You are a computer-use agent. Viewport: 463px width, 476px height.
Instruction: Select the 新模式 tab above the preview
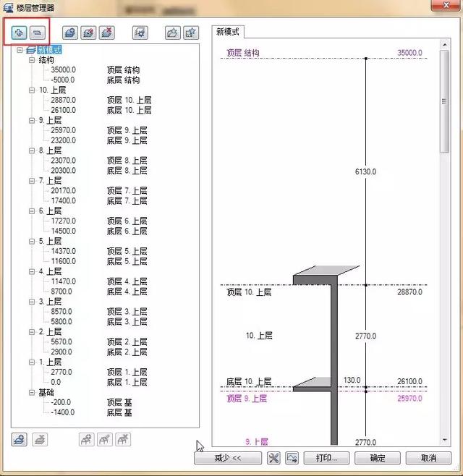[228, 32]
